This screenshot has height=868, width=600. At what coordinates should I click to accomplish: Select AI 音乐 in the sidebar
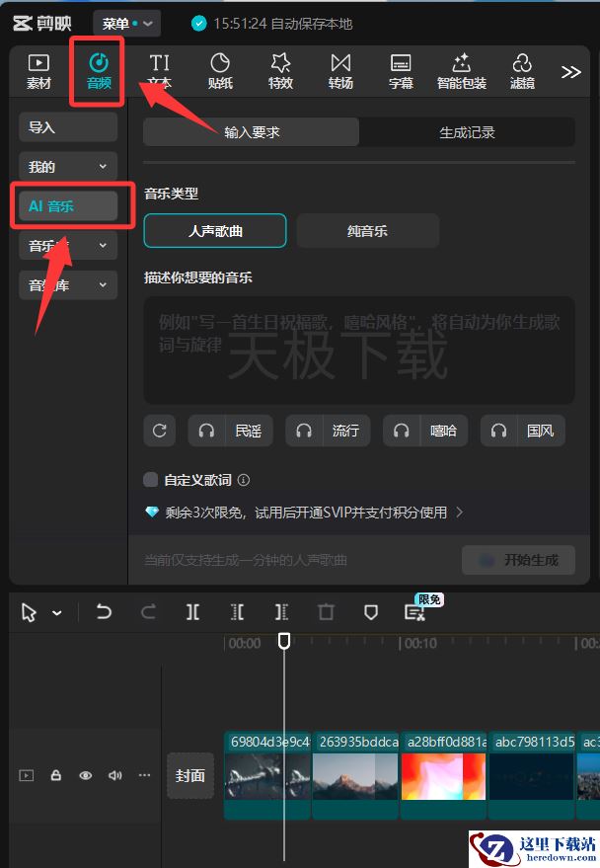click(68, 206)
